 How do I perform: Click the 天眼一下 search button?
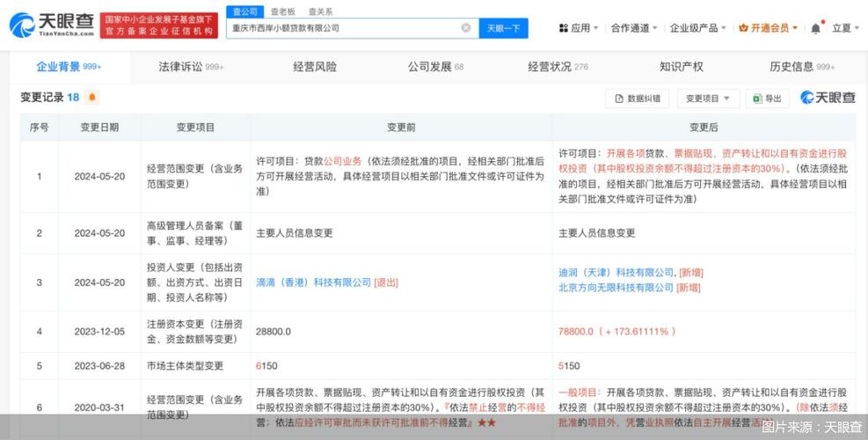tap(503, 28)
